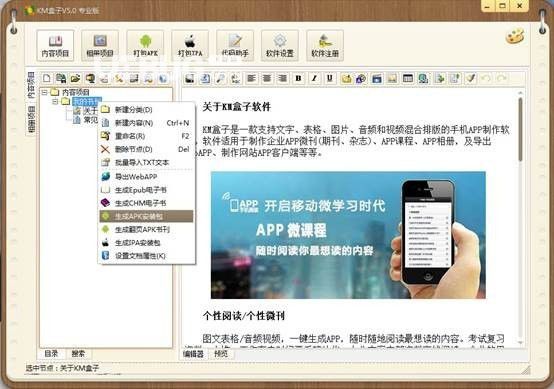
Task: Collapse the 内容项目 root tree node
Action: click(44, 93)
